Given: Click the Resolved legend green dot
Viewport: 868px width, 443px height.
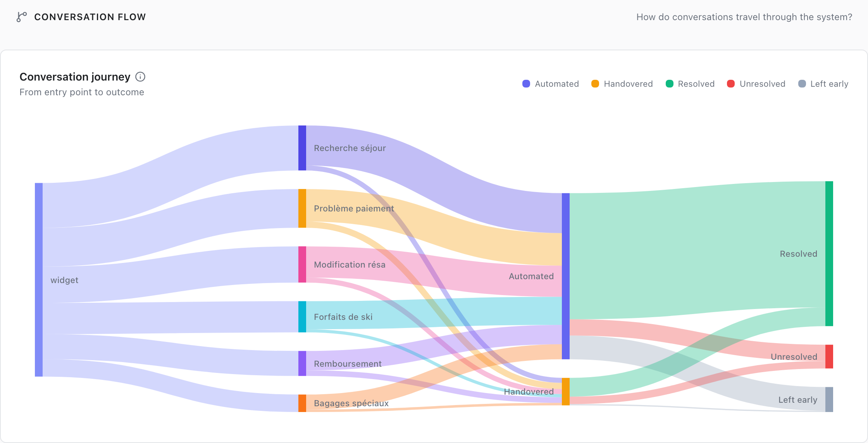Looking at the screenshot, I should [669, 84].
